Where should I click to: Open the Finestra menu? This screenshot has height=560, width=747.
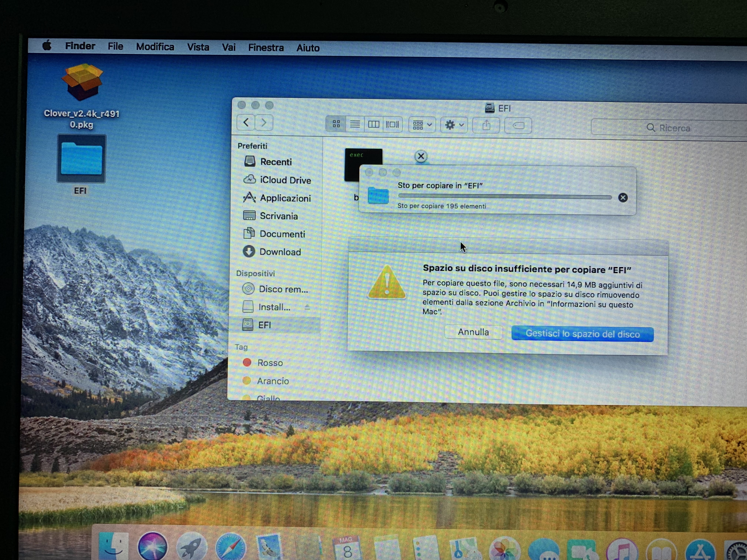click(266, 48)
